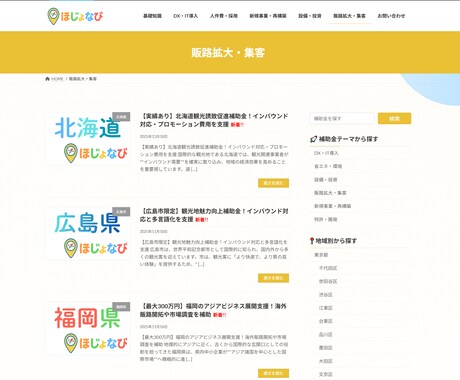Image resolution: width=460 pixels, height=380 pixels.
Task: Click 続きを読む under the 北海道 article
Action: point(273,183)
